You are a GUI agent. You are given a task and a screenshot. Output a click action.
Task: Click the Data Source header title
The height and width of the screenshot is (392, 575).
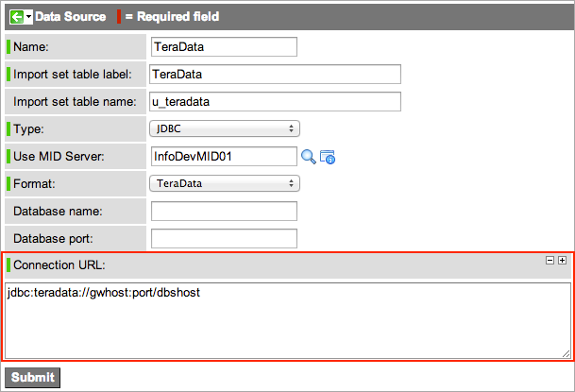(x=71, y=16)
